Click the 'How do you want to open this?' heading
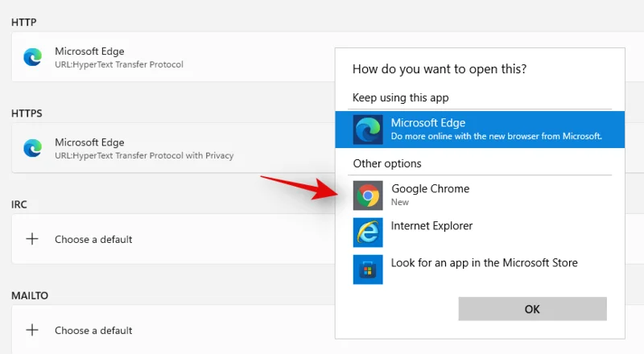 440,69
